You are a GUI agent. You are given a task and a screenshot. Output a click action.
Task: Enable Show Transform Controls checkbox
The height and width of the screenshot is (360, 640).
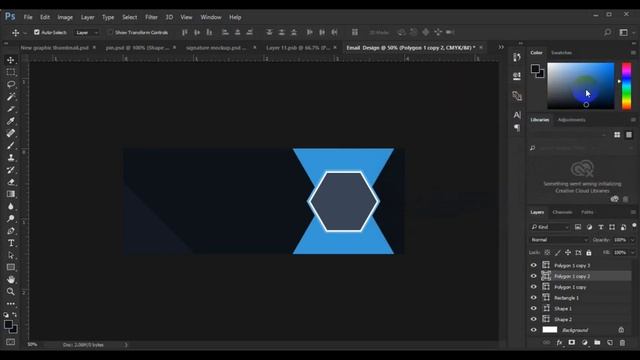[x=110, y=32]
